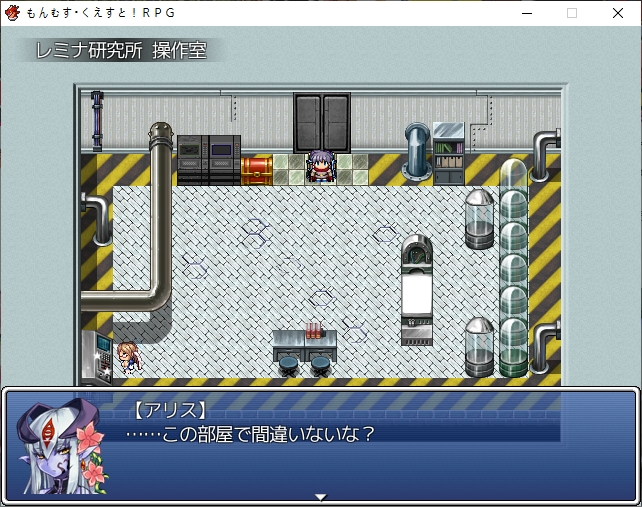Viewport: 642px width, 507px height.
Task: Click the tall green specimen tube column
Action: tap(513, 268)
